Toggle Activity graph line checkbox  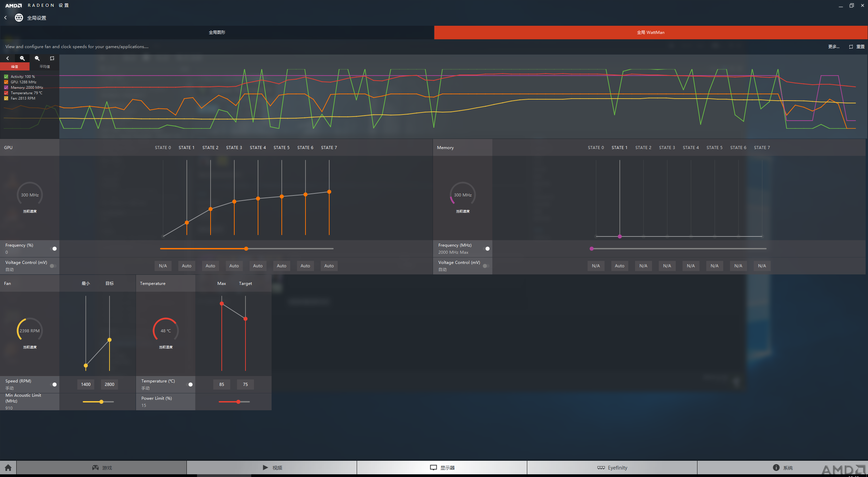coord(6,77)
